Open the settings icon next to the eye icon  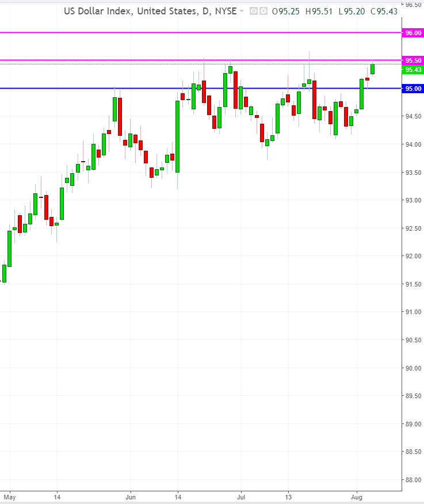click(x=263, y=11)
